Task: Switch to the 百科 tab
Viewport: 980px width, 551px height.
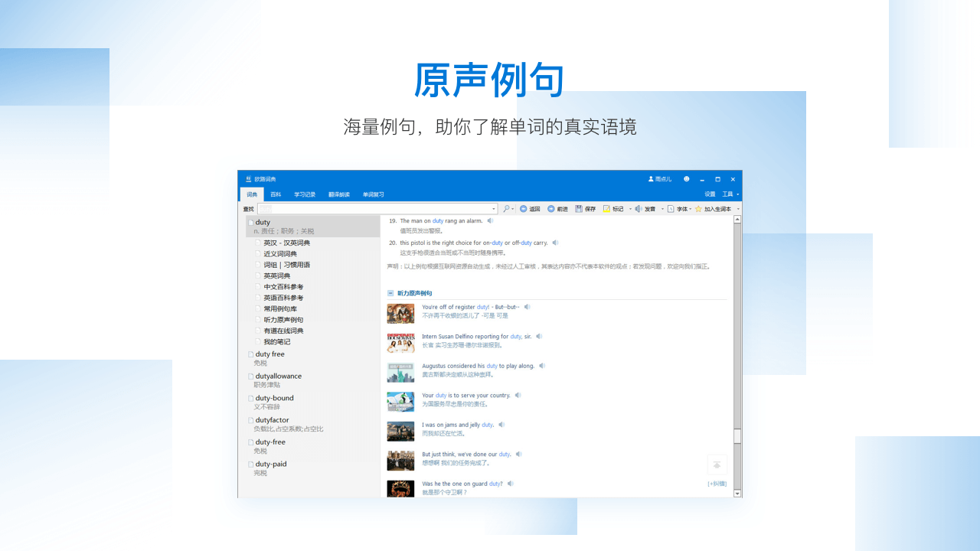Action: (x=276, y=194)
